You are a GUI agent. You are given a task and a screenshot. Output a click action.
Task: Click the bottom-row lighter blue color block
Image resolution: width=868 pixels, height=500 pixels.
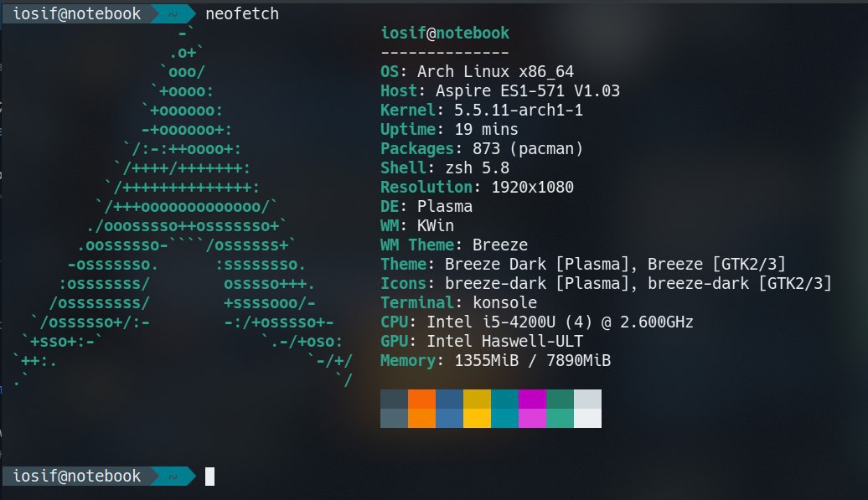(449, 418)
